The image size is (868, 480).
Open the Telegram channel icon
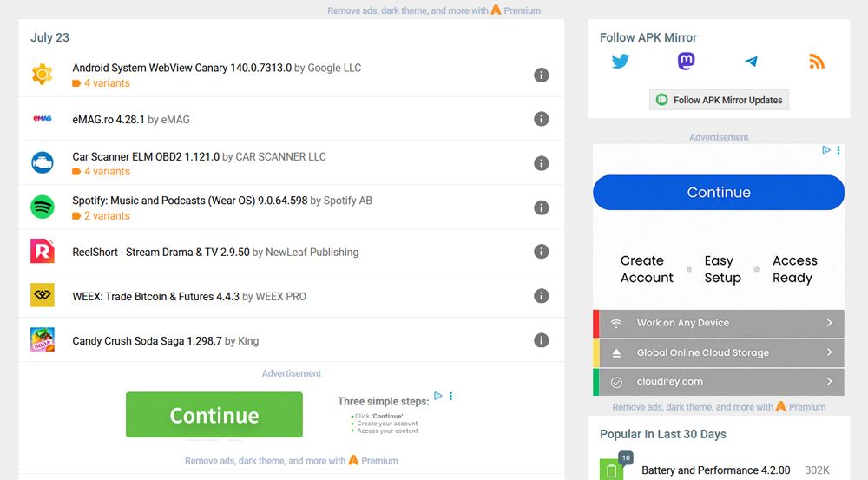coord(751,62)
